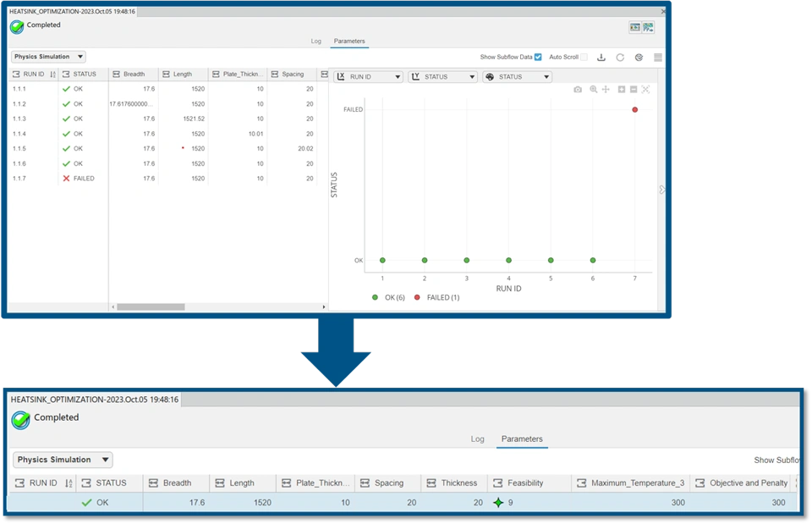This screenshot has height=524, width=812.
Task: Expand the upper Physics Simulation dropdown
Action: tap(48, 57)
